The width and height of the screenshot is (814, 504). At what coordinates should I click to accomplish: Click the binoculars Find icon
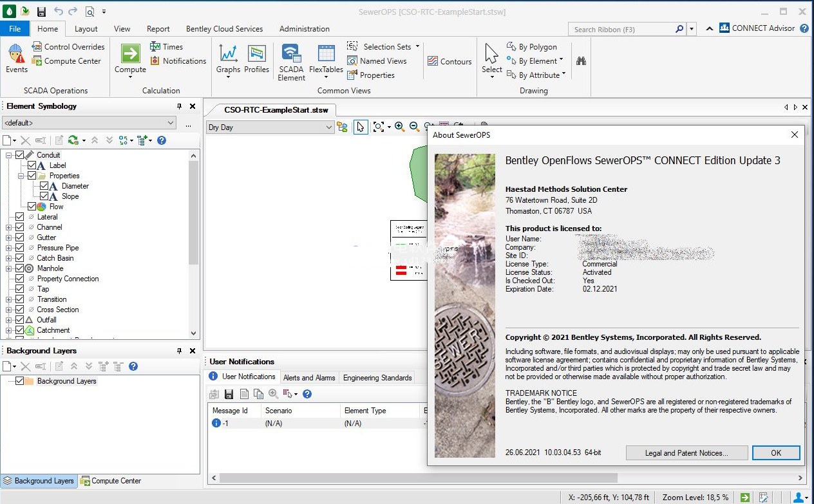[581, 61]
